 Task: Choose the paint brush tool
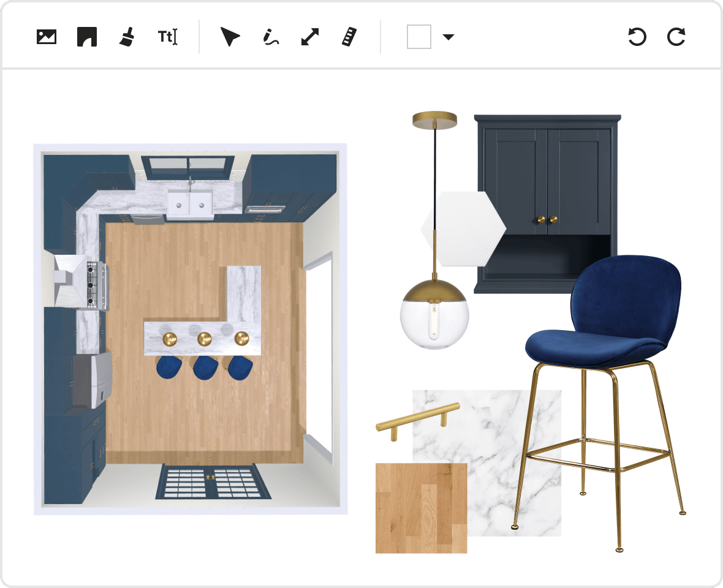pos(127,37)
